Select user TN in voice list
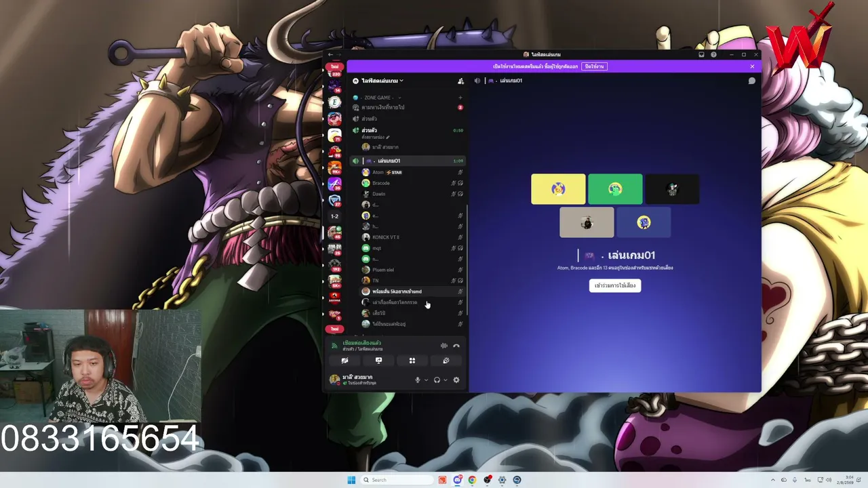Screen dimensions: 868x488 tap(412, 281)
